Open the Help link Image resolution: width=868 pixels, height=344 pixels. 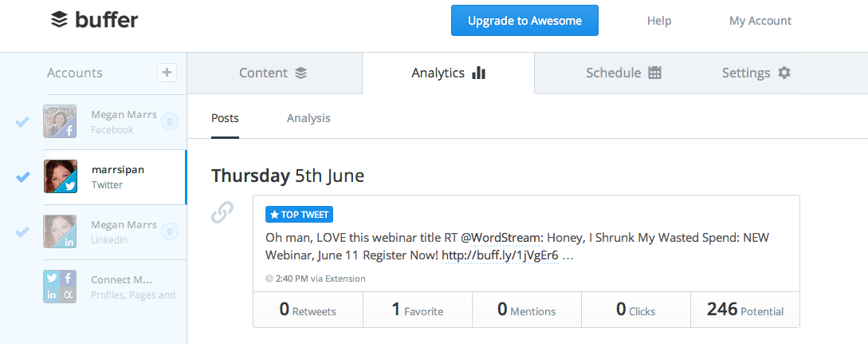coord(658,21)
